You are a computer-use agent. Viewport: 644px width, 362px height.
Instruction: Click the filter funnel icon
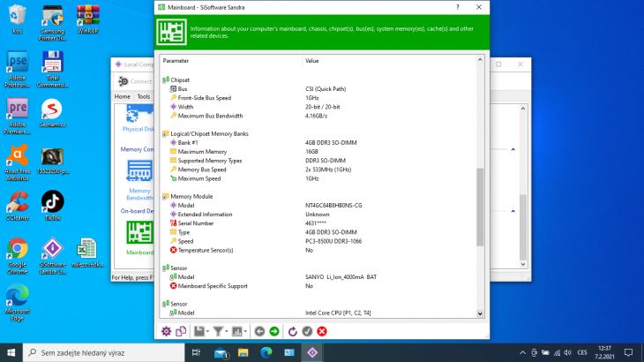tap(218, 331)
